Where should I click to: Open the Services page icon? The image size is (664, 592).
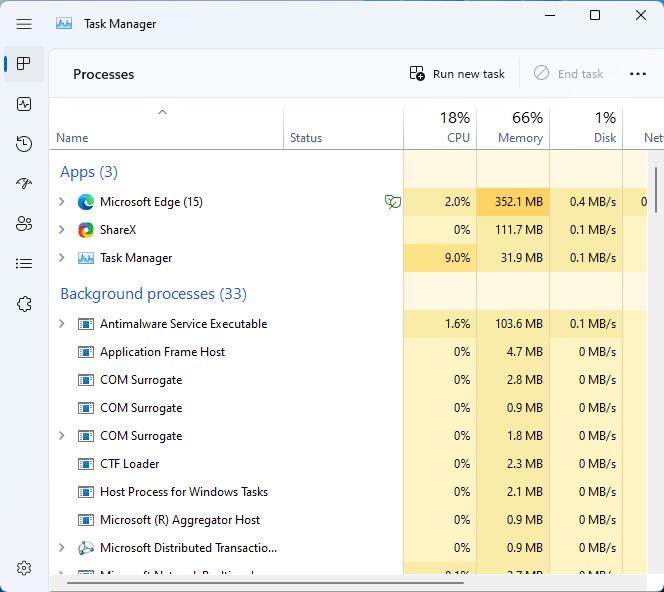(x=24, y=304)
